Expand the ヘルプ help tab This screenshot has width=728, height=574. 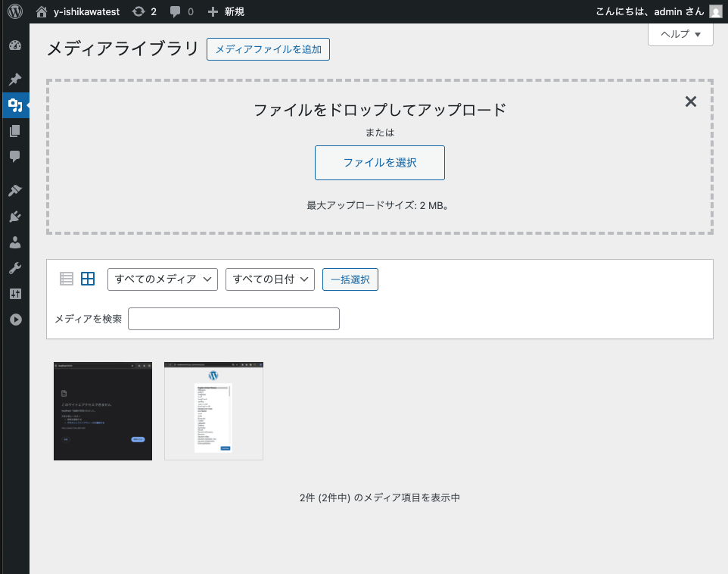(680, 34)
